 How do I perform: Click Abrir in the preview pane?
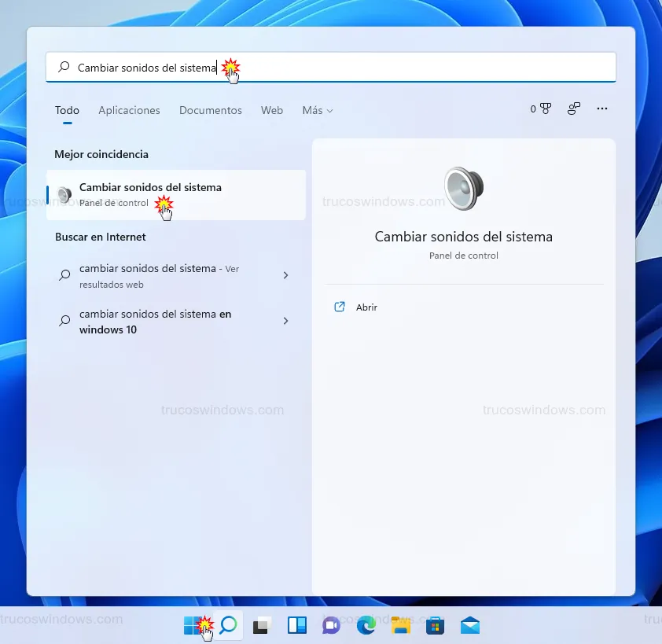[x=366, y=307]
